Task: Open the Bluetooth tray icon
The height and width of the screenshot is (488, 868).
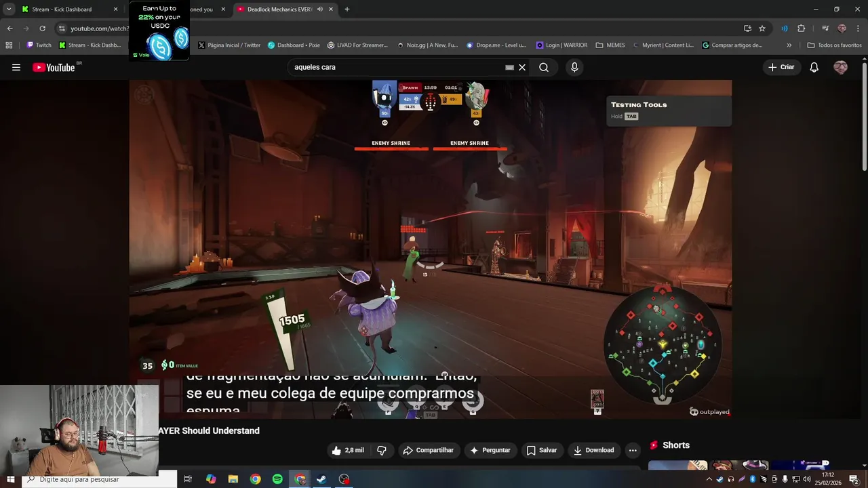Action: [x=752, y=479]
